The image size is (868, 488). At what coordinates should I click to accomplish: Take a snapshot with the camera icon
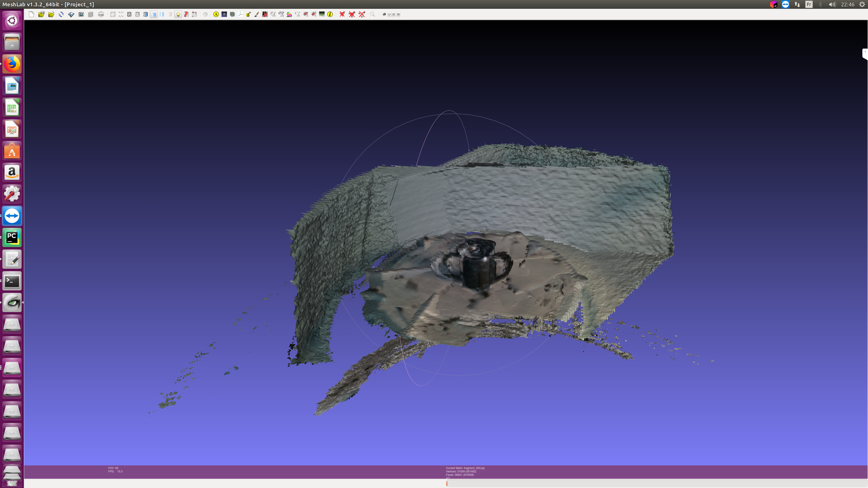point(81,14)
